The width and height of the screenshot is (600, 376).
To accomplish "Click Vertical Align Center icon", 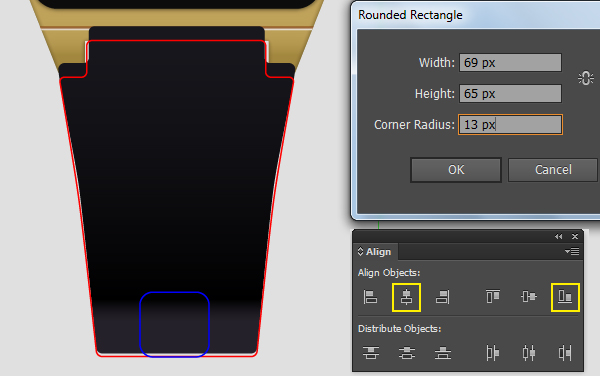I will [x=529, y=296].
